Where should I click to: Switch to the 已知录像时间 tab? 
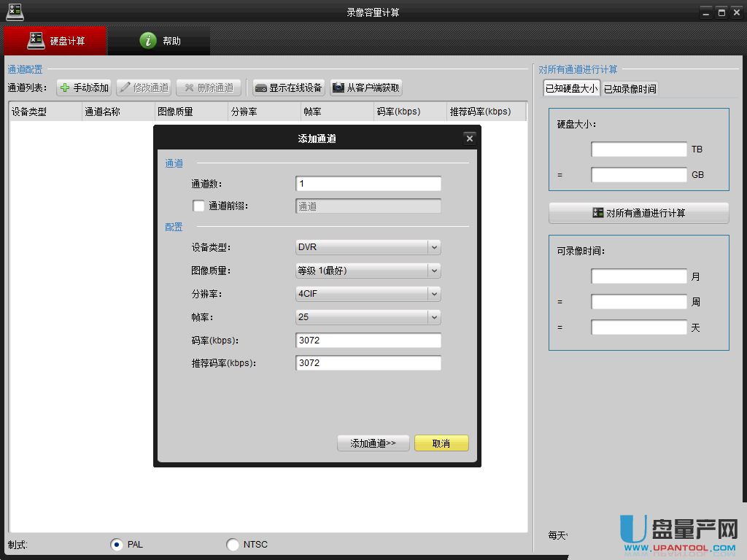tap(630, 89)
